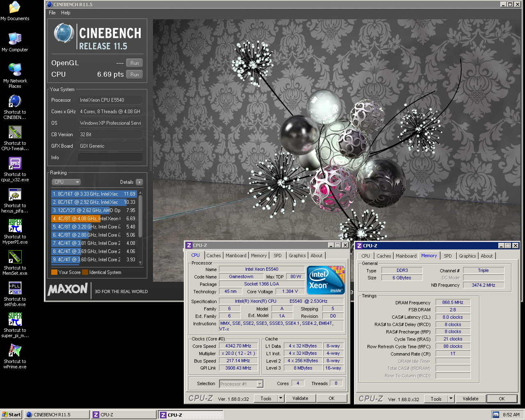Open Tools dropdown arrow in right CPU-Z

tap(451, 399)
